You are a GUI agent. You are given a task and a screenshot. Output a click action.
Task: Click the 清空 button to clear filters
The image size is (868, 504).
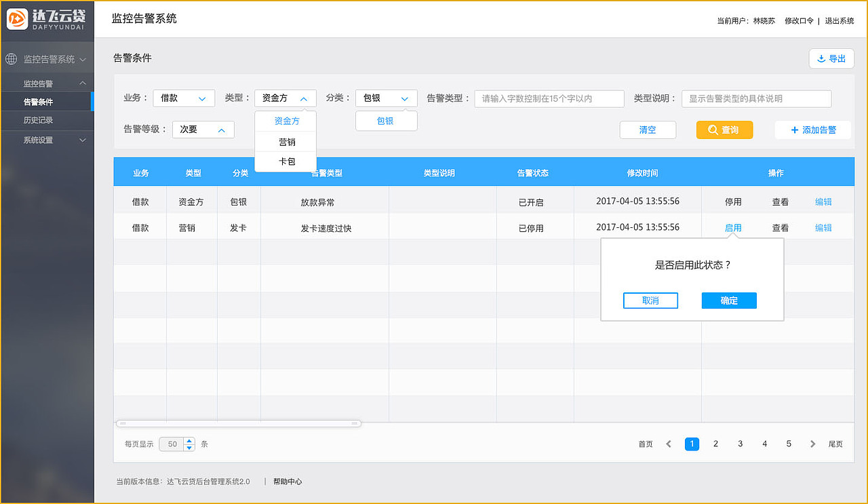(648, 129)
